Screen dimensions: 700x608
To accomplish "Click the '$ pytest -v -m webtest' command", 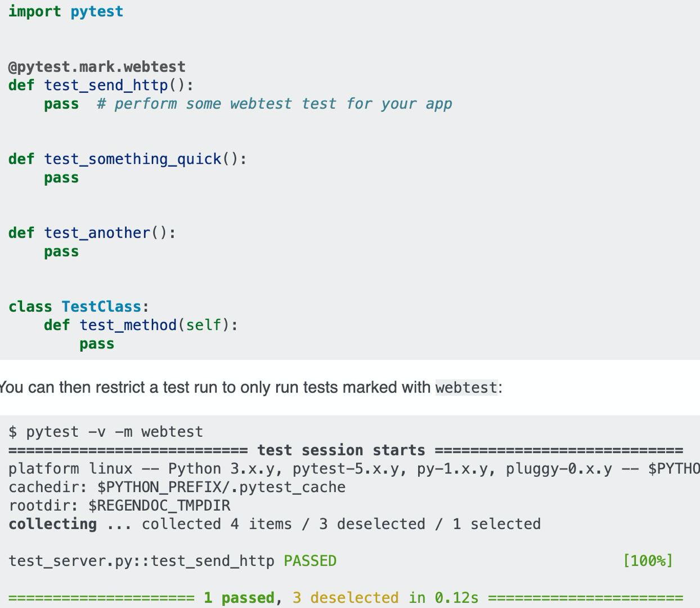I will 106,432.
